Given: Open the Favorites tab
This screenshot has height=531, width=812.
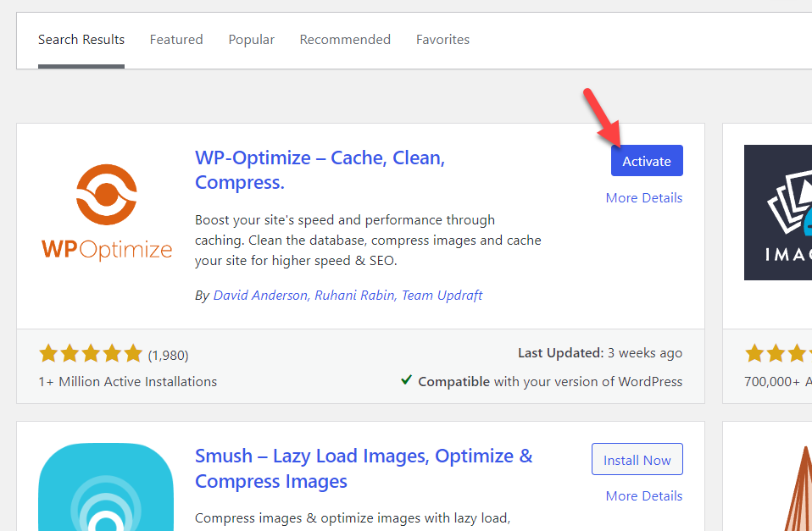Looking at the screenshot, I should tap(442, 39).
